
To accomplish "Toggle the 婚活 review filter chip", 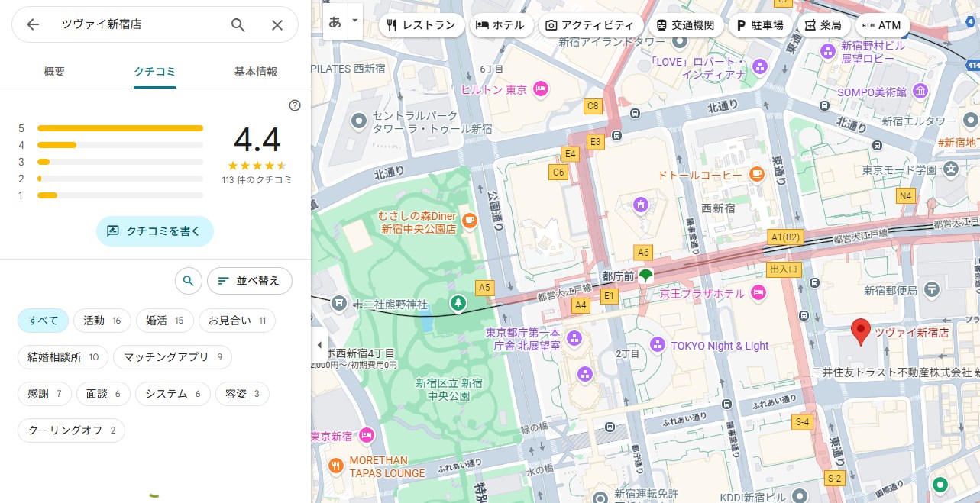I will [164, 321].
